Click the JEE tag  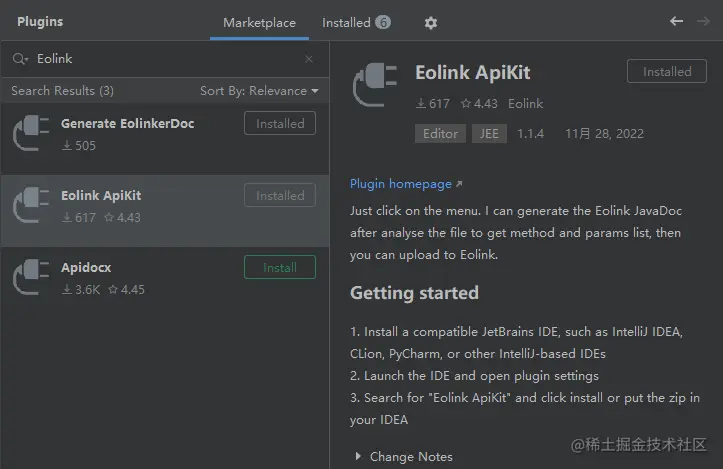tap(489, 134)
